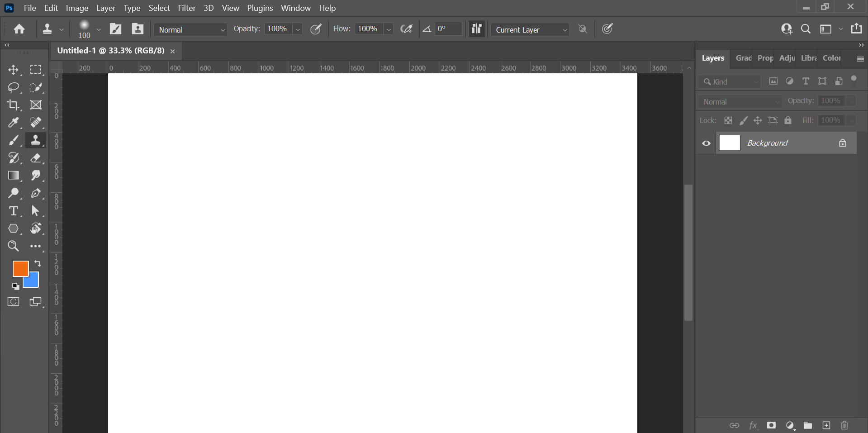Activate the Eraser tool
Screen dimensions: 868x433
pyautogui.click(x=36, y=158)
